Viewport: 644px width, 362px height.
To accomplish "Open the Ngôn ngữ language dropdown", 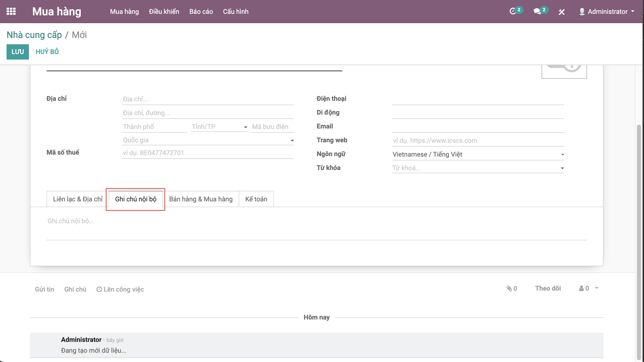I will 562,155.
